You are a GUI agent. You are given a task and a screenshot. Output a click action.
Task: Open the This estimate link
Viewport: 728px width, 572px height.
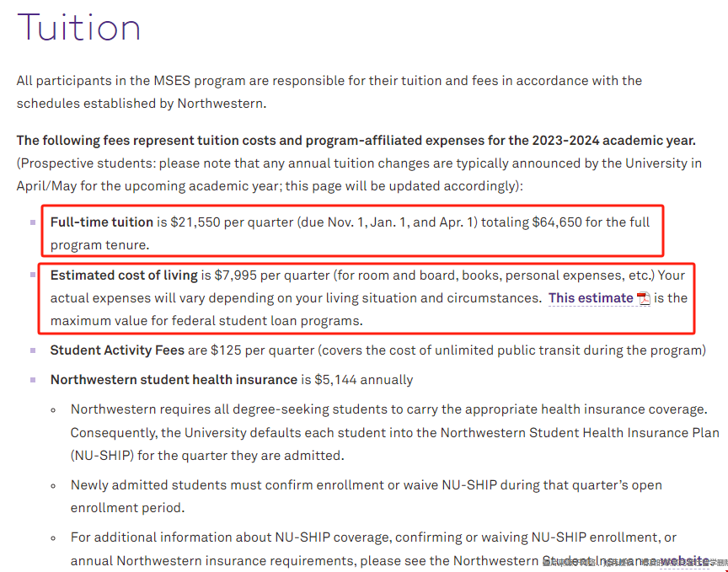point(590,298)
